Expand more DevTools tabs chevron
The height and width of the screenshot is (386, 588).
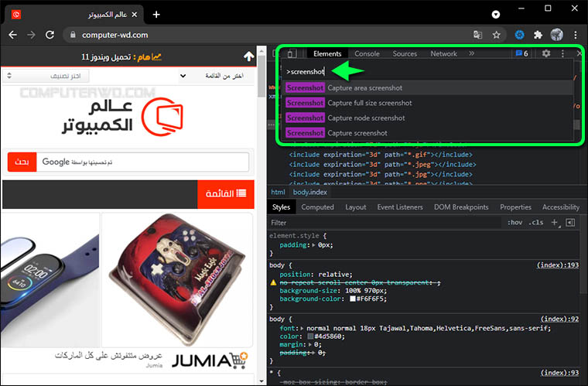pyautogui.click(x=471, y=53)
